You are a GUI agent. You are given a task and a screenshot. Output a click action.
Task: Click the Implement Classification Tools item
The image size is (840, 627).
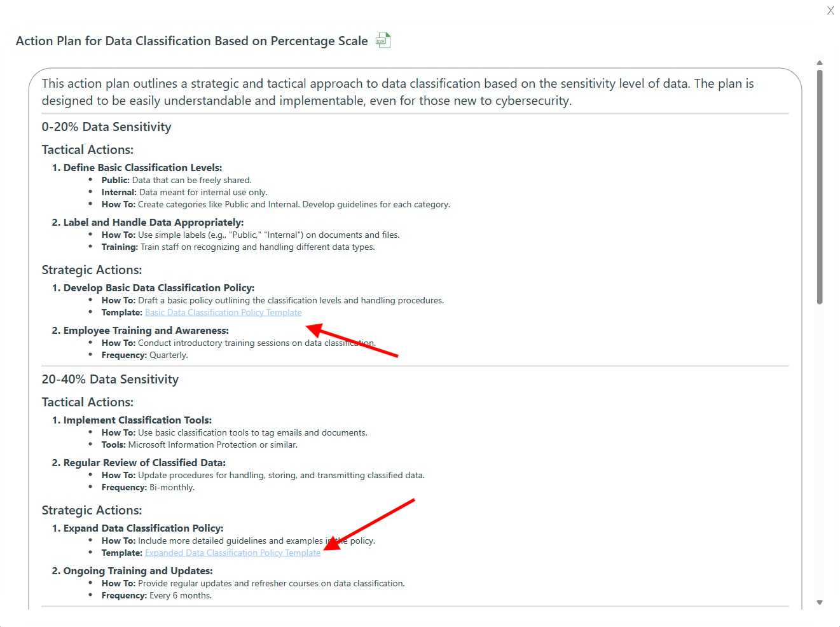tap(137, 420)
